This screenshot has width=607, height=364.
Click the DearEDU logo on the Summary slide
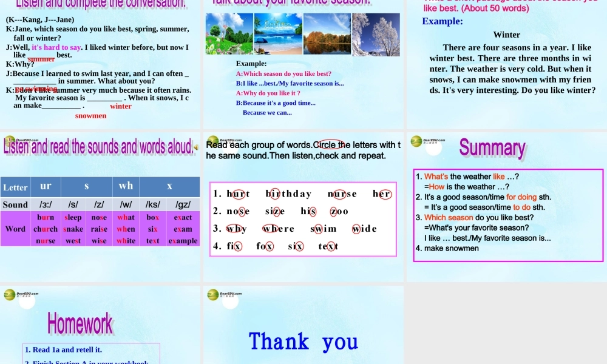[x=417, y=141]
